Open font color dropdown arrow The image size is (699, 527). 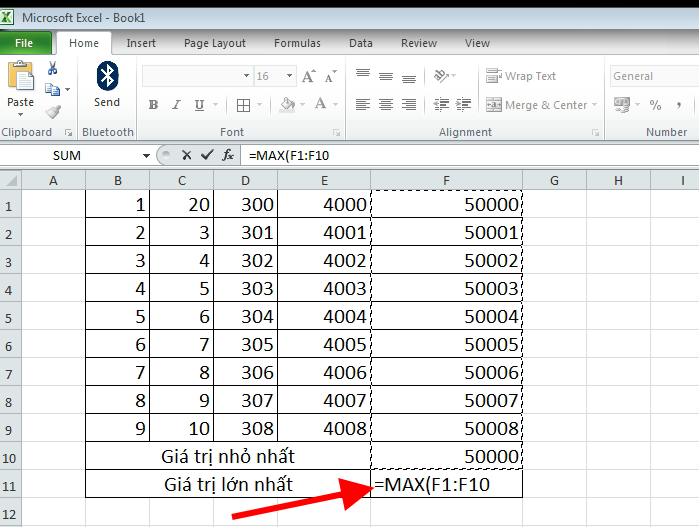(x=336, y=105)
